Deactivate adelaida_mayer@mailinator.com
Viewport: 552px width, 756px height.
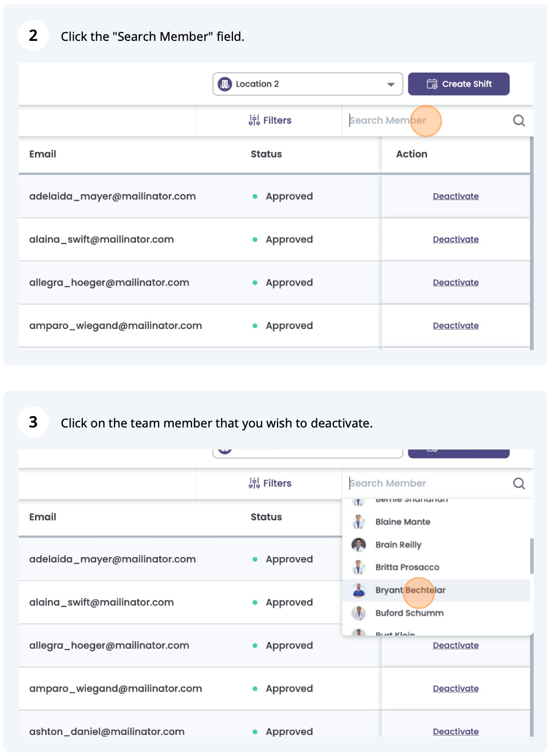click(456, 196)
